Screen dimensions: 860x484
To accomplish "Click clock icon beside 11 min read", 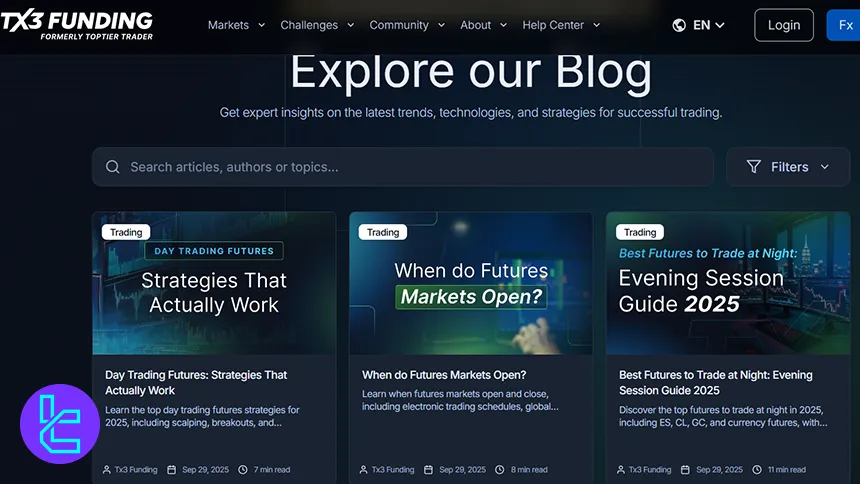I will 759,469.
